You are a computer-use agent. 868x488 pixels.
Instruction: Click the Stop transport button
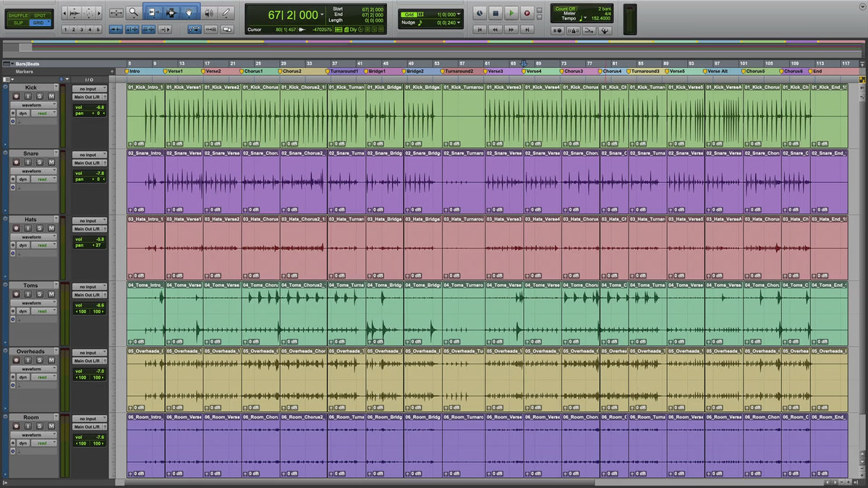[x=495, y=12]
